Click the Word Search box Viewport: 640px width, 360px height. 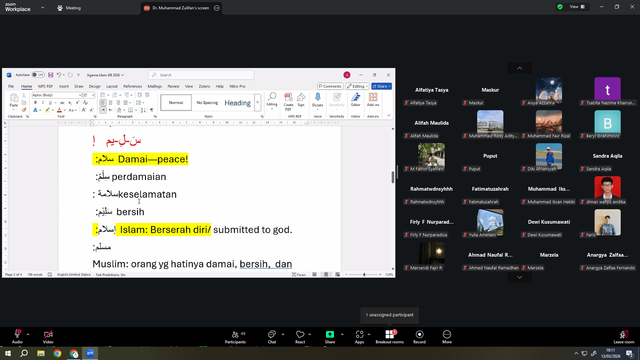[x=201, y=75]
